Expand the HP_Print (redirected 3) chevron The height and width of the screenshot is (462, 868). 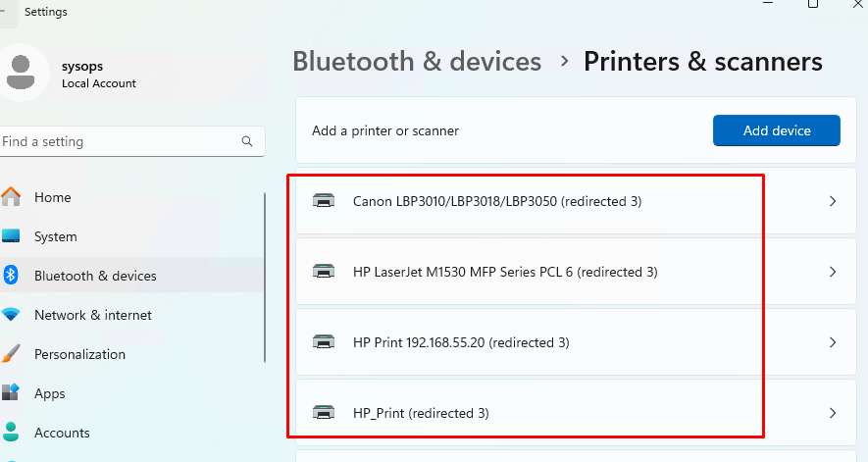click(833, 413)
